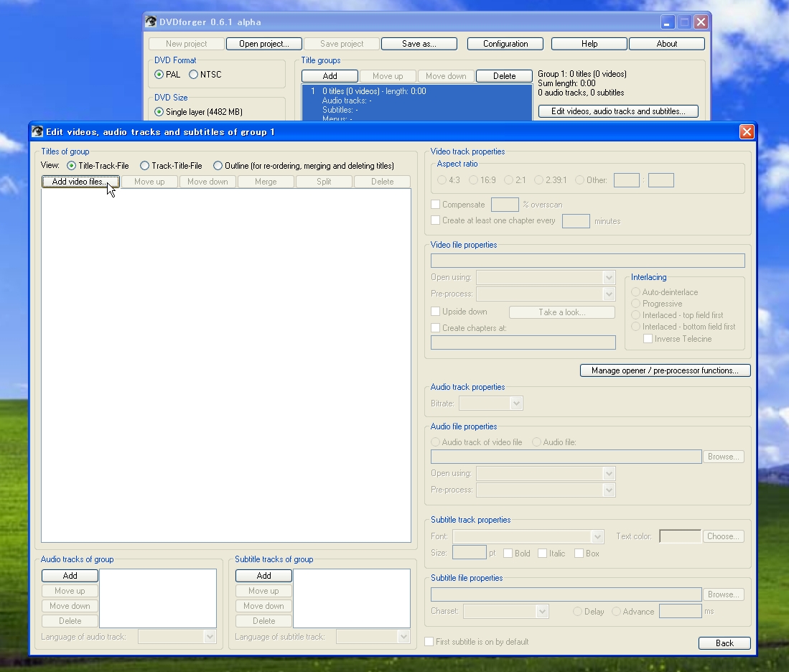Click the New project button
789x672 pixels.
tap(186, 44)
